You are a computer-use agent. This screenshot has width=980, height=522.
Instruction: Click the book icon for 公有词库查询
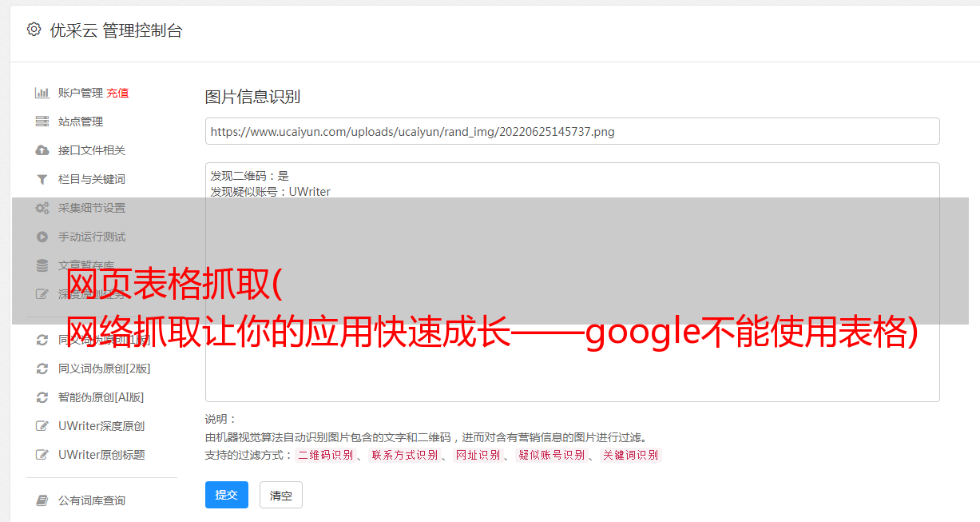pos(42,500)
